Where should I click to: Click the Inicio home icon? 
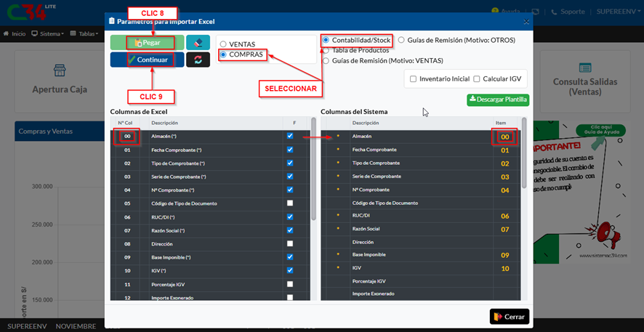[7, 33]
